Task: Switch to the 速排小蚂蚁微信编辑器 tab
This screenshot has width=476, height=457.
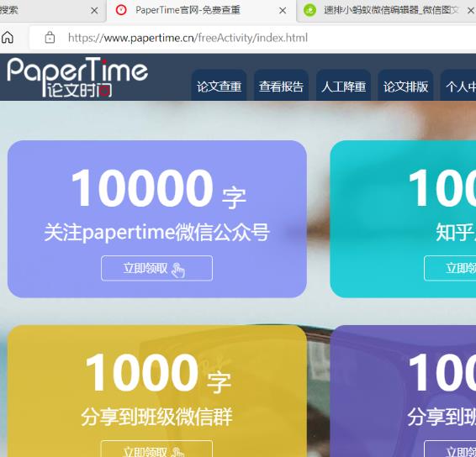Action: 385,11
